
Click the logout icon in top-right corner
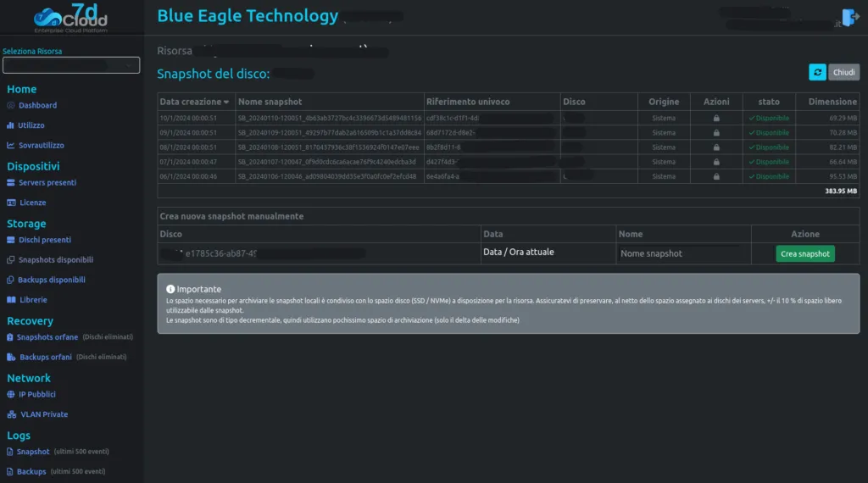tap(850, 18)
